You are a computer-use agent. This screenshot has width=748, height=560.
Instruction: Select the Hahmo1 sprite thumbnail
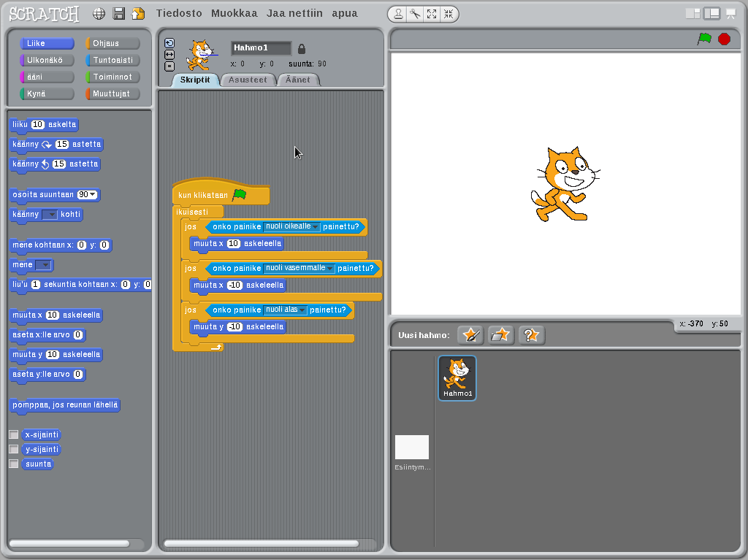[457, 377]
